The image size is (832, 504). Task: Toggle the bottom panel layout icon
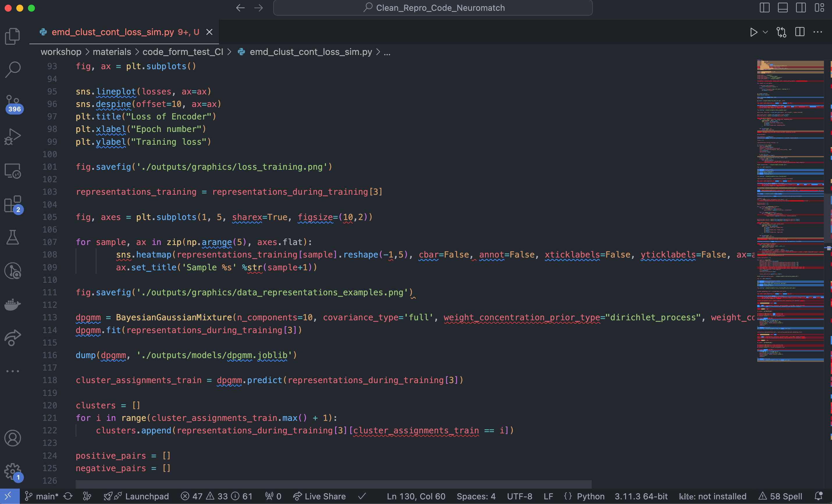pyautogui.click(x=783, y=8)
